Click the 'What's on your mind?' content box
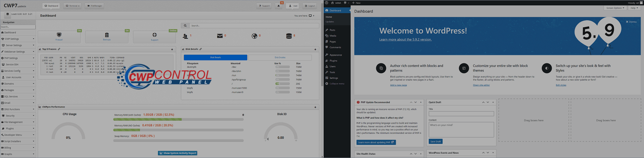Image resolution: width=644 pixels, height=158 pixels. [461, 129]
